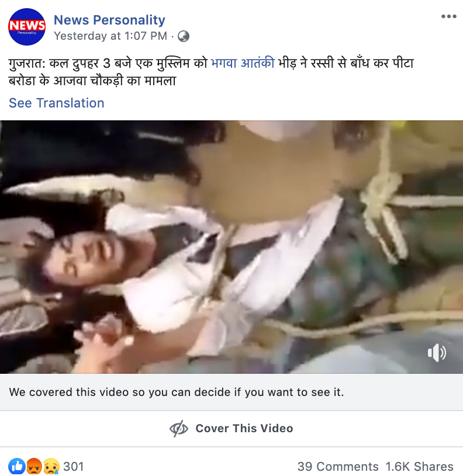View the 1.6K Shares list

pyautogui.click(x=420, y=467)
